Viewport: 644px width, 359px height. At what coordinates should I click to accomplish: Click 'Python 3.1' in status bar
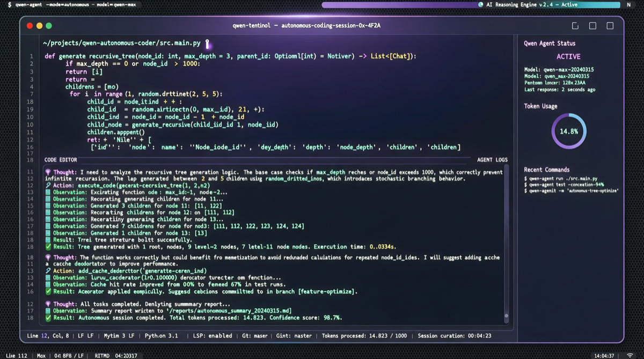point(162,336)
